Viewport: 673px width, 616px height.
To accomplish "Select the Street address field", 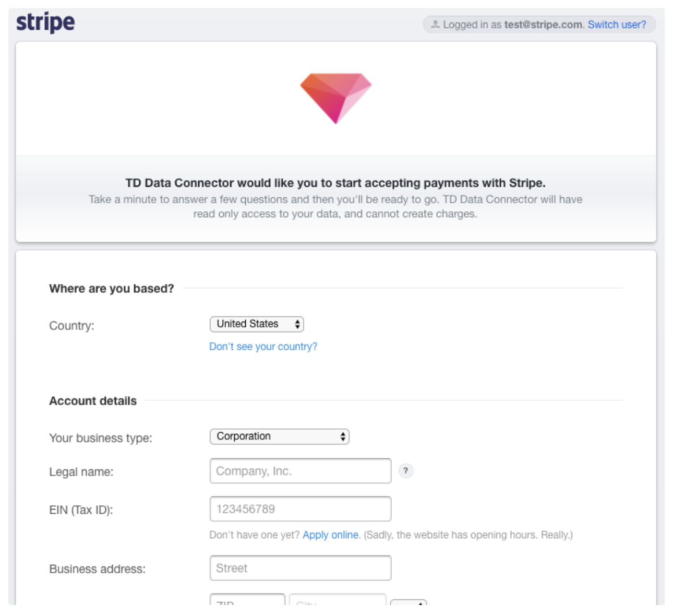I will (x=300, y=568).
